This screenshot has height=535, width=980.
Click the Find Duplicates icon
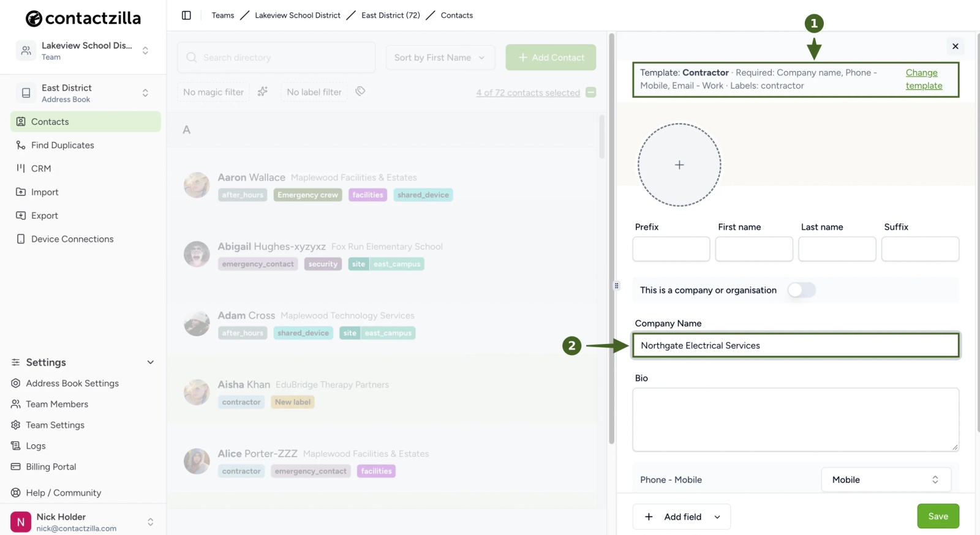click(21, 145)
